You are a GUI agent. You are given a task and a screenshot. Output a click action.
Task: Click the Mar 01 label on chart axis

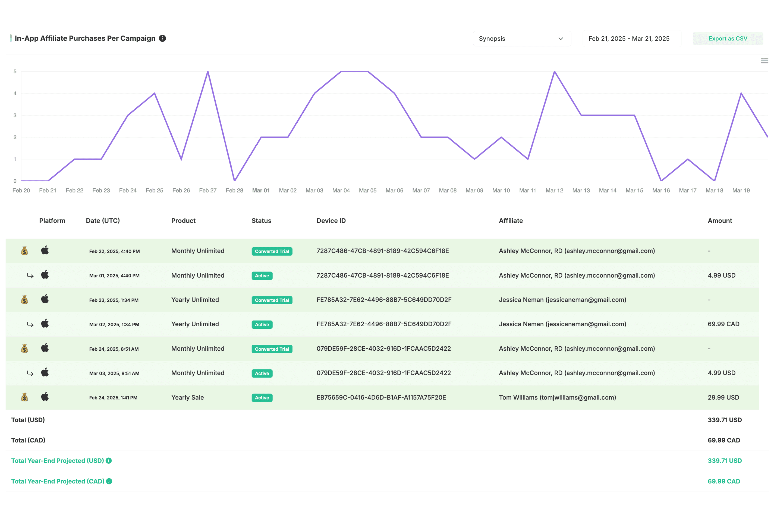coord(261,190)
